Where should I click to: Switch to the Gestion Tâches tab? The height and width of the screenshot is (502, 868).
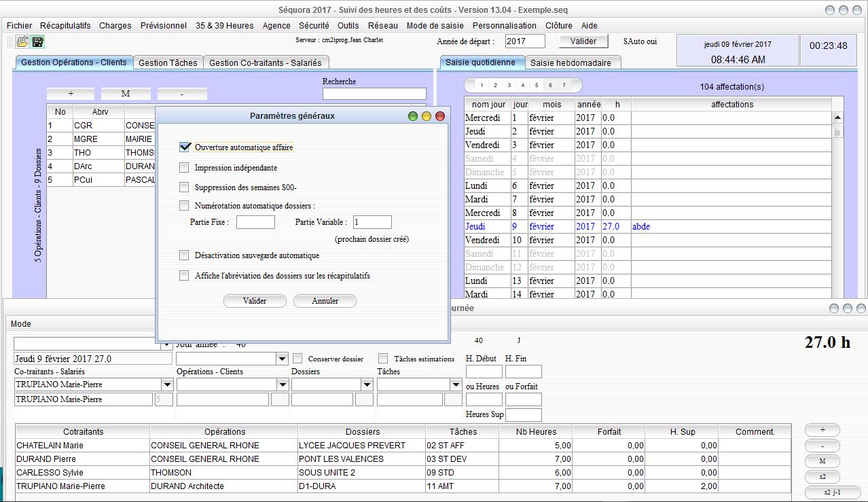click(168, 61)
